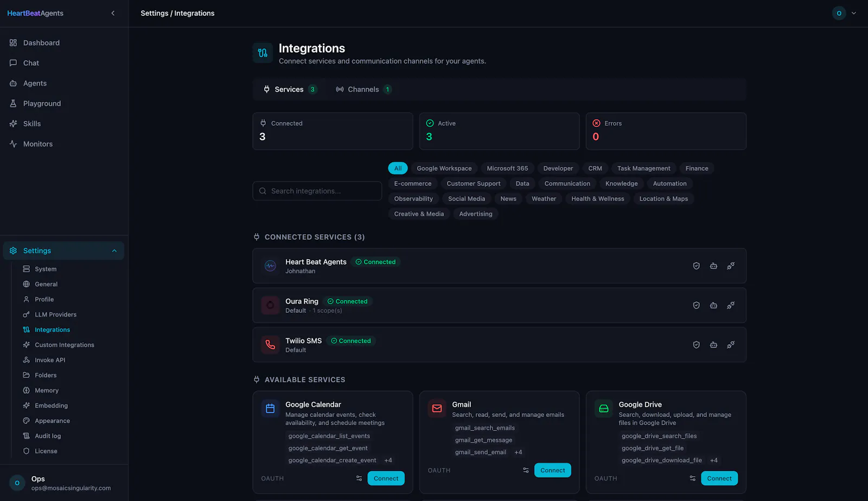Viewport: 868px width, 501px height.
Task: Click the Settings breadcrumb link
Action: pyautogui.click(x=154, y=13)
